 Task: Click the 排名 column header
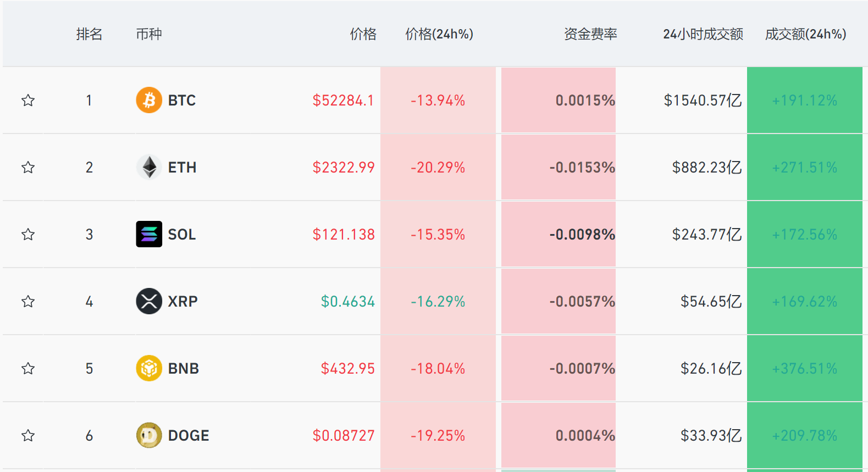[90, 34]
